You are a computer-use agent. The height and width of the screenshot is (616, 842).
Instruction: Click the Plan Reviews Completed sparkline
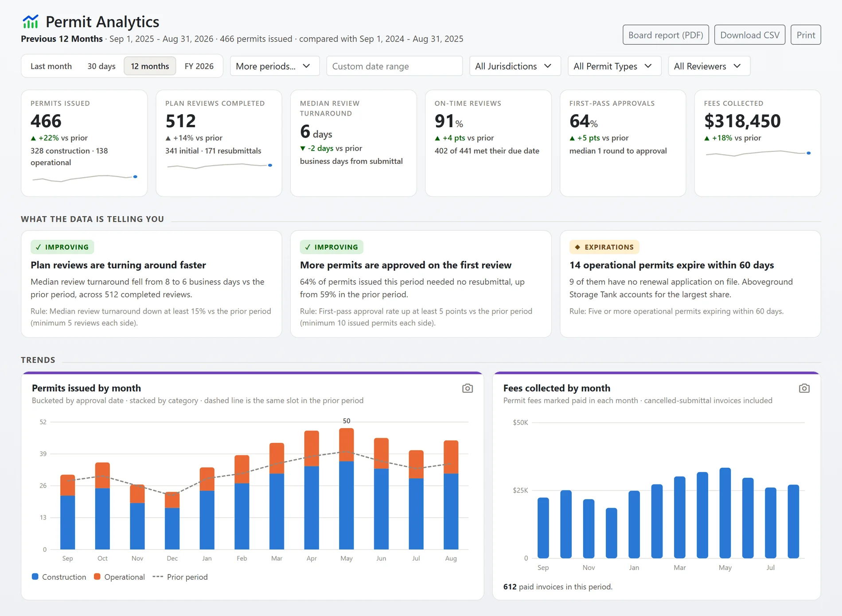click(x=219, y=166)
